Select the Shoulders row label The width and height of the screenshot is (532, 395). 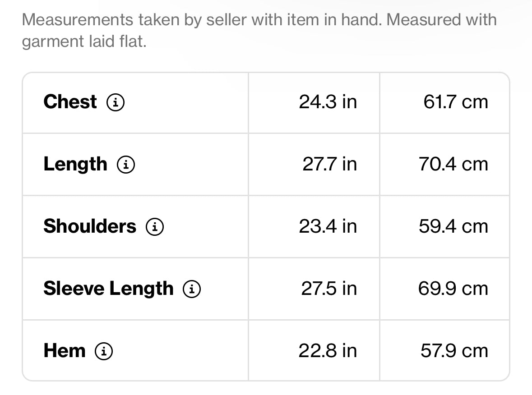(x=89, y=226)
